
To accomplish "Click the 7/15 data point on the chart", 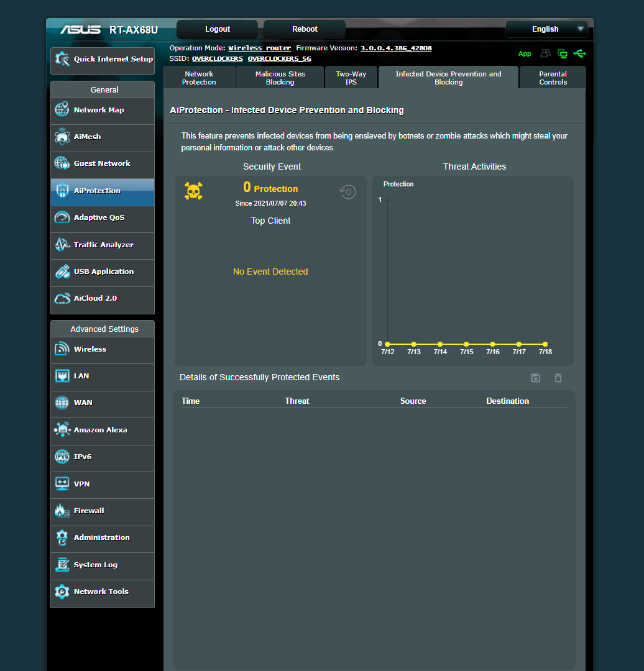I will pos(466,344).
